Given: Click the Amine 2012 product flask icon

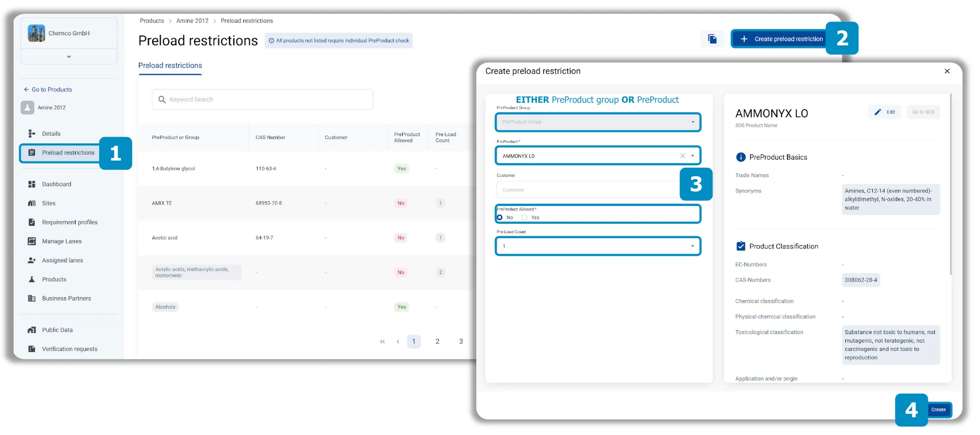Looking at the screenshot, I should (x=28, y=108).
